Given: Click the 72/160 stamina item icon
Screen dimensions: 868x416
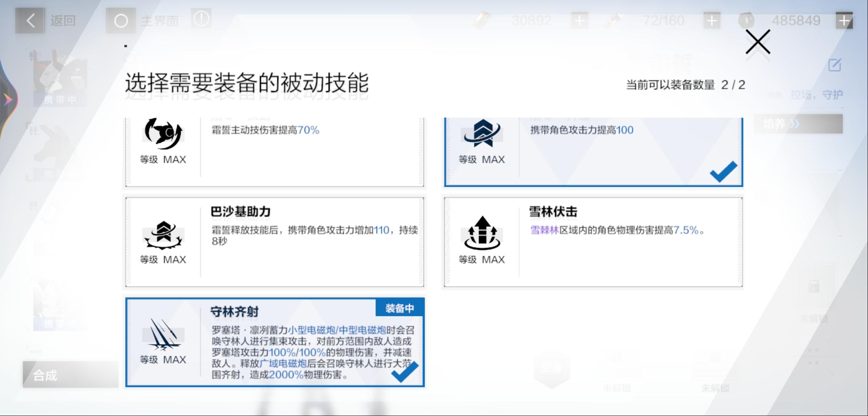Looking at the screenshot, I should tap(614, 20).
